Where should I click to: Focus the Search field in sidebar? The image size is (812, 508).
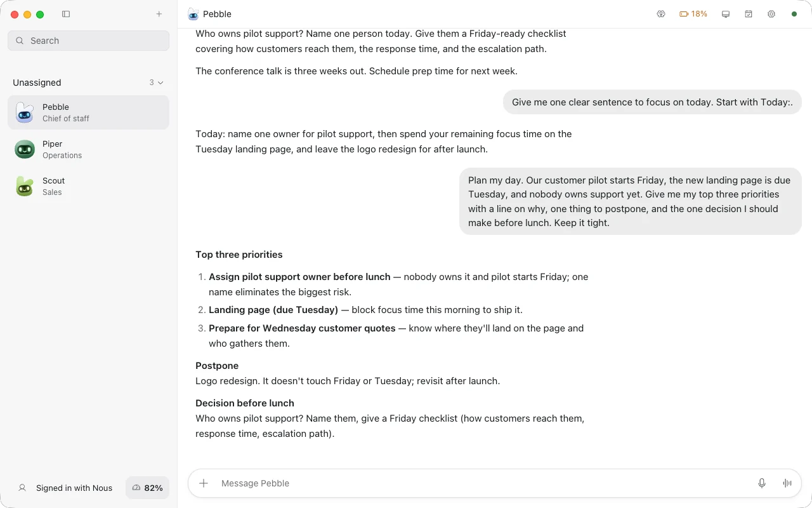tap(89, 41)
